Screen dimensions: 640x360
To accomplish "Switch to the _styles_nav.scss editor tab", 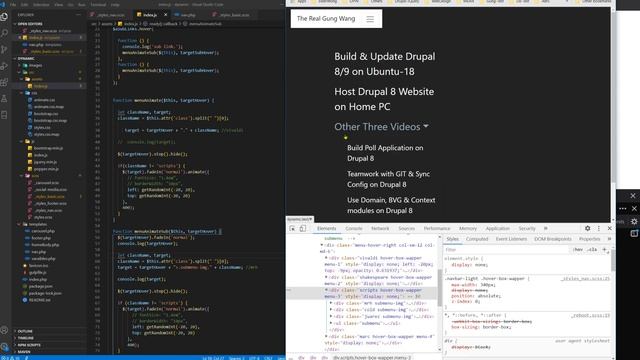I will pos(111,15).
